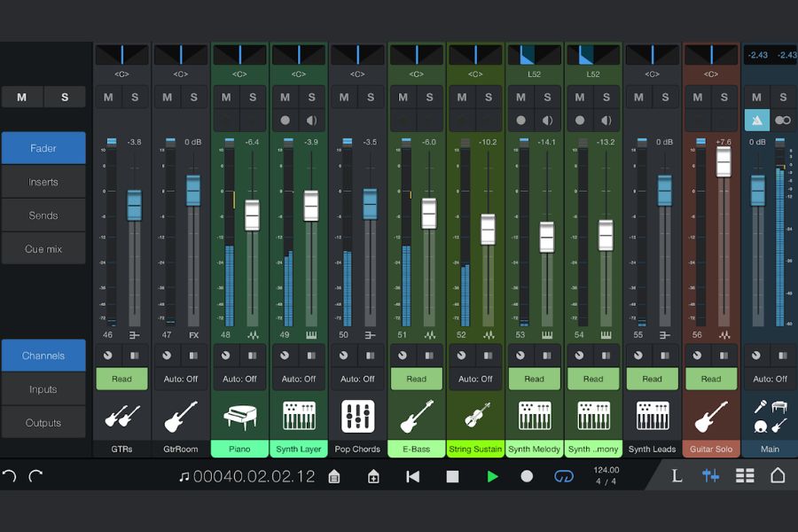
Task: Open E-Bass Read automation dropdown
Action: pyautogui.click(x=417, y=379)
